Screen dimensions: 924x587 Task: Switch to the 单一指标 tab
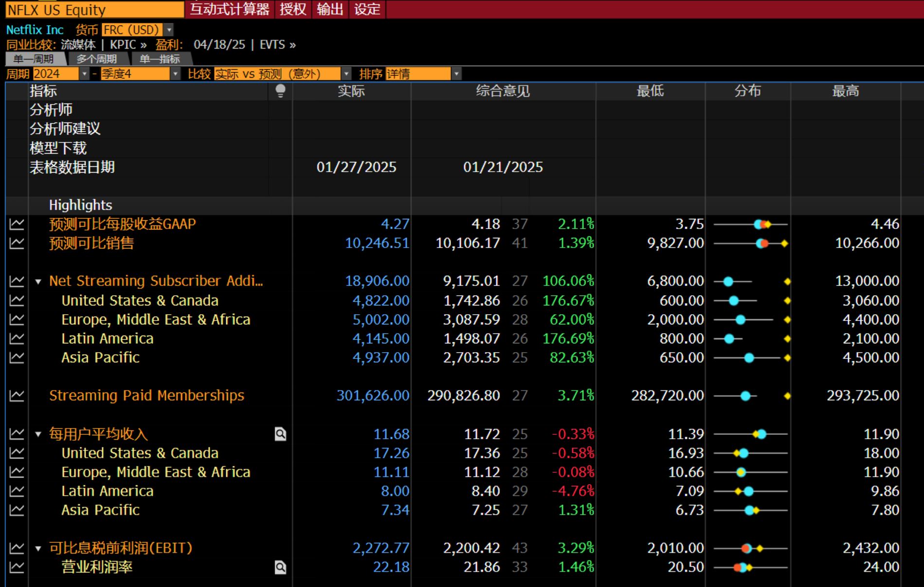(160, 59)
